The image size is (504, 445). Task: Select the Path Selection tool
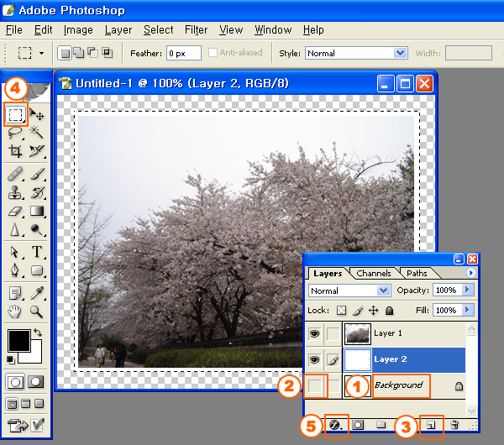click(x=14, y=252)
